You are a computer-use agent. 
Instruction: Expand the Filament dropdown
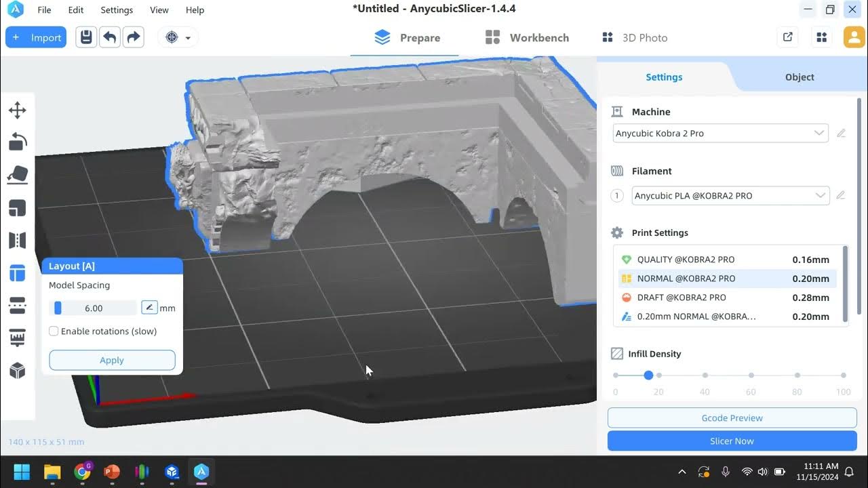(819, 195)
